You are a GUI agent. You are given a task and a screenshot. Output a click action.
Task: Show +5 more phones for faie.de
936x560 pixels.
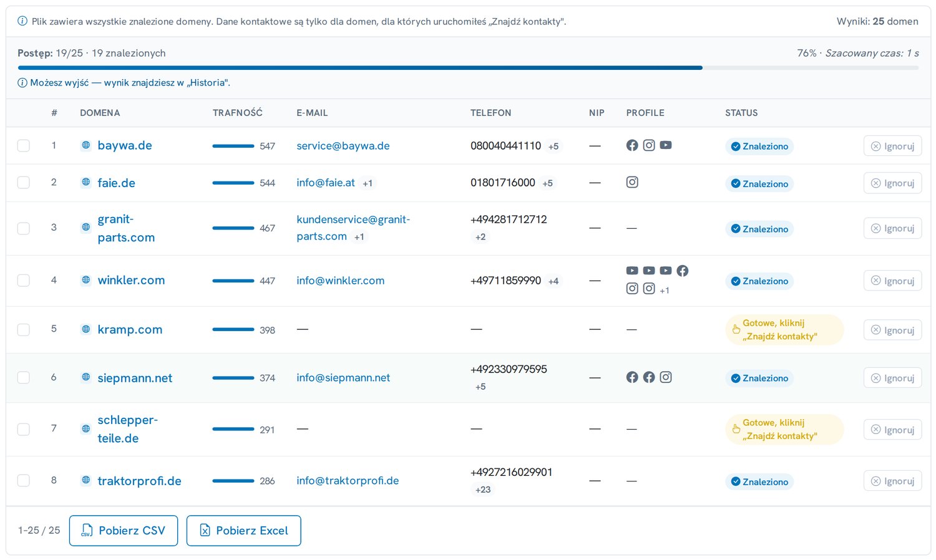(x=547, y=183)
